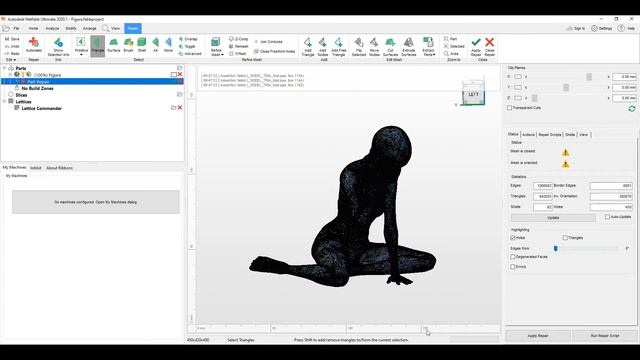
Task: Toggle Z clip plane box
Action: 518,98
